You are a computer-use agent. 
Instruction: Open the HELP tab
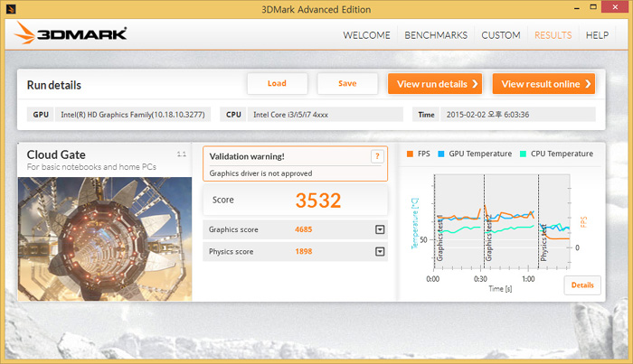pyautogui.click(x=597, y=35)
